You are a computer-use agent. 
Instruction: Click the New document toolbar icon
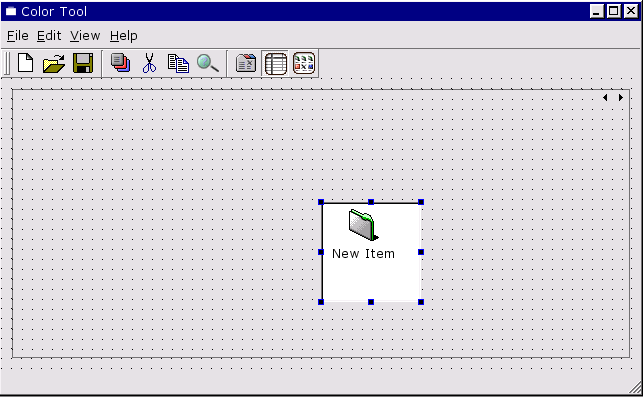point(25,63)
